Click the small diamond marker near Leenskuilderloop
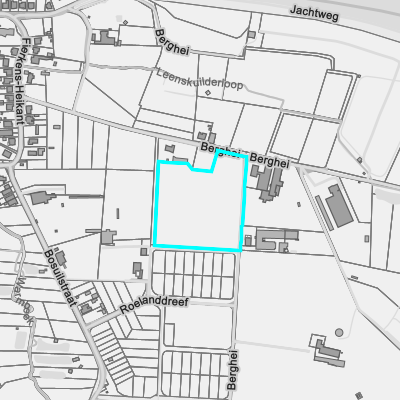The width and height of the screenshot is (400, 400). 208,92
